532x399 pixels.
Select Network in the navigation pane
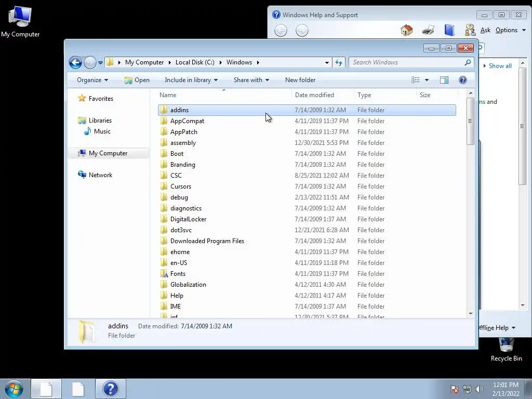coord(100,175)
